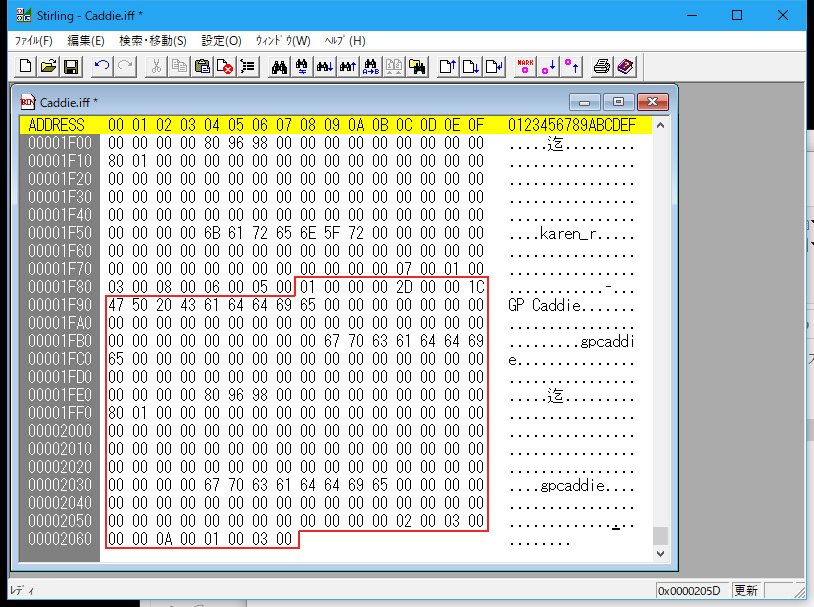
Task: Click byte 47 at start of row 00001F90
Action: [116, 305]
